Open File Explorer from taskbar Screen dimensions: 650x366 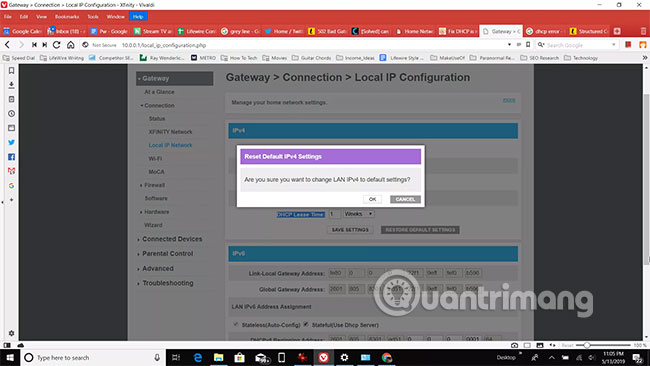pos(218,357)
